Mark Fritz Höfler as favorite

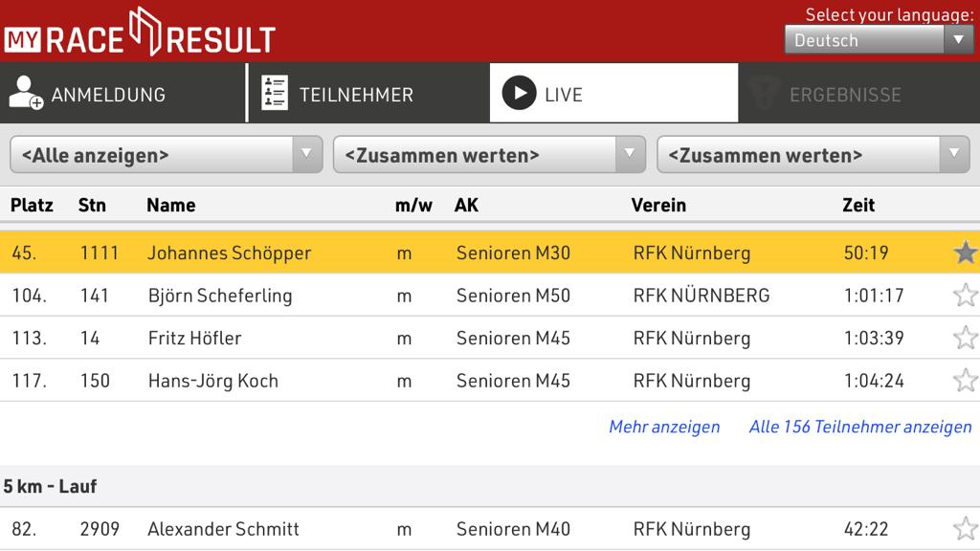pos(965,338)
